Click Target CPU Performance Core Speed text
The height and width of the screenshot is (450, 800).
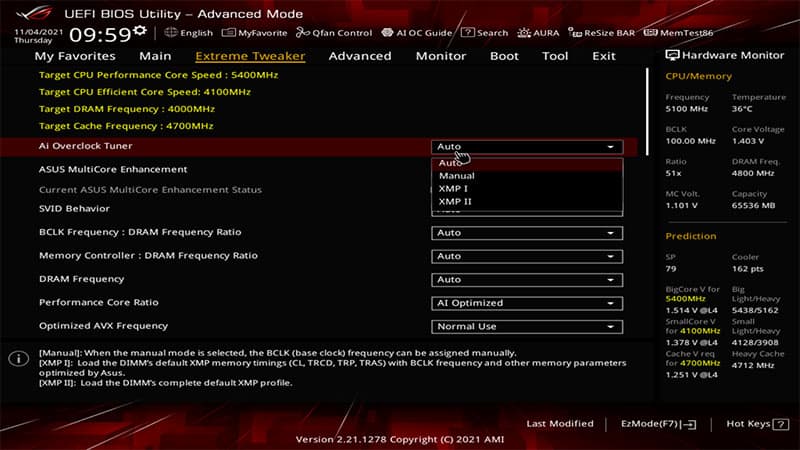tap(158, 75)
